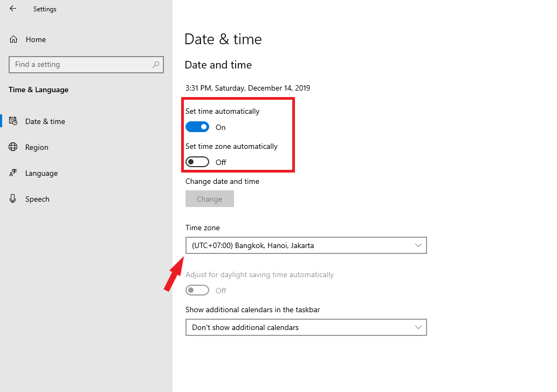557x392 pixels.
Task: Click the Time & Language heading
Action: (x=38, y=90)
